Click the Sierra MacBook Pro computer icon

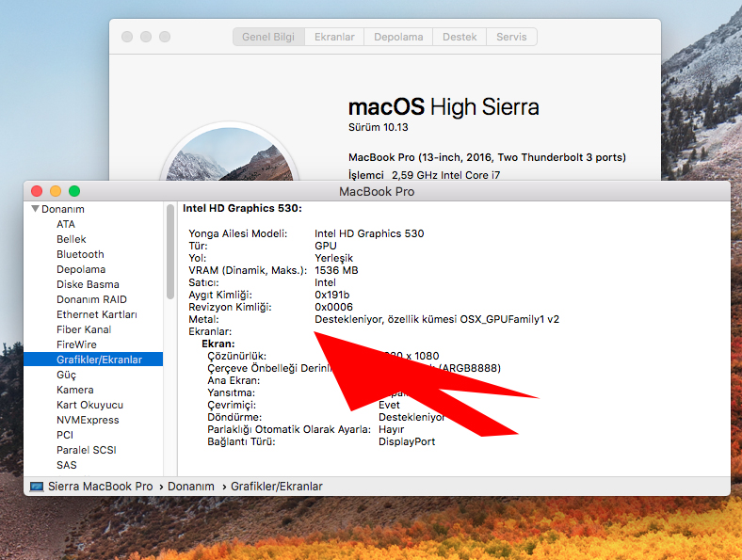(37, 487)
